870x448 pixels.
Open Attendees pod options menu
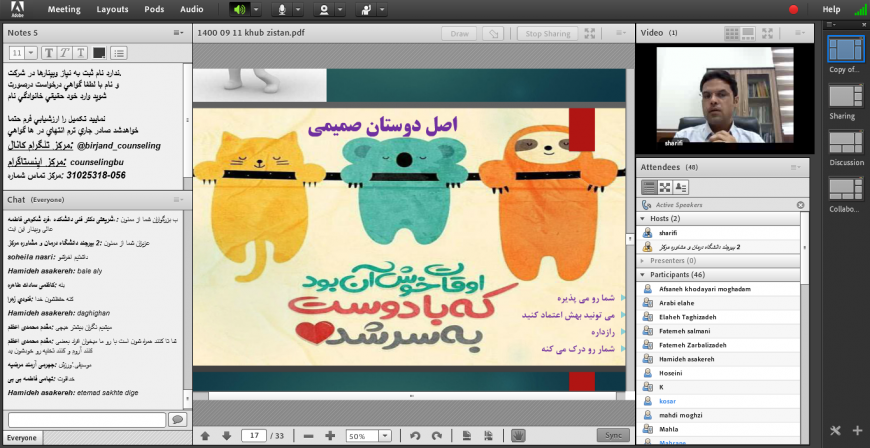(x=796, y=167)
